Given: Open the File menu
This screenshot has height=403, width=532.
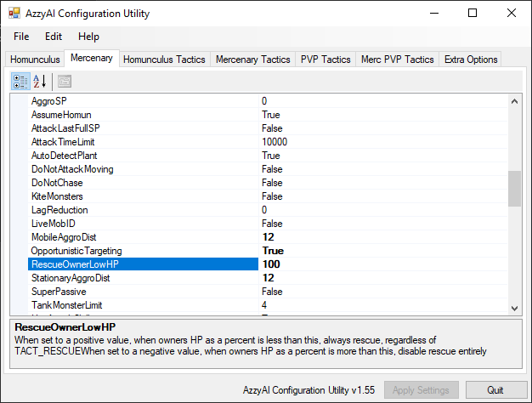Looking at the screenshot, I should (21, 37).
